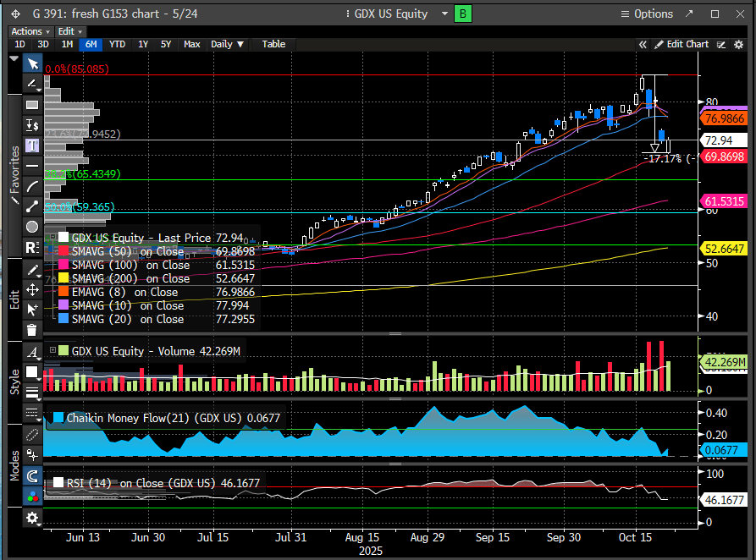The image size is (756, 560).
Task: Open the dashed line pattern options
Action: 32,413
